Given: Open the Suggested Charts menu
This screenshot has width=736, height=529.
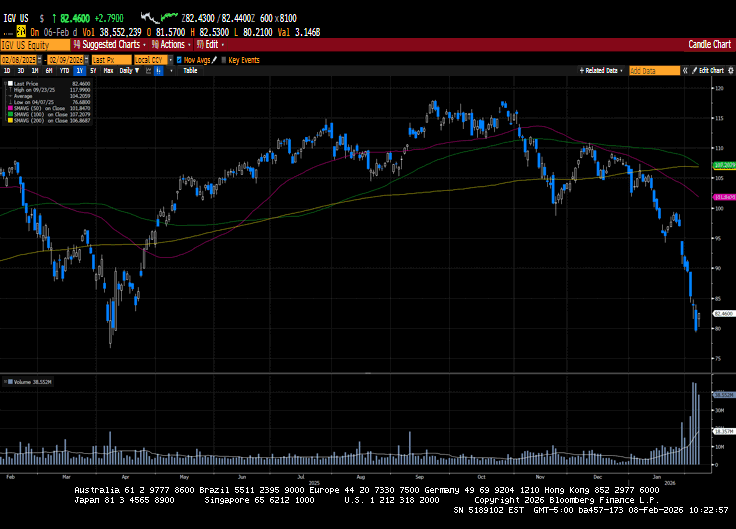Looking at the screenshot, I should pos(113,45).
